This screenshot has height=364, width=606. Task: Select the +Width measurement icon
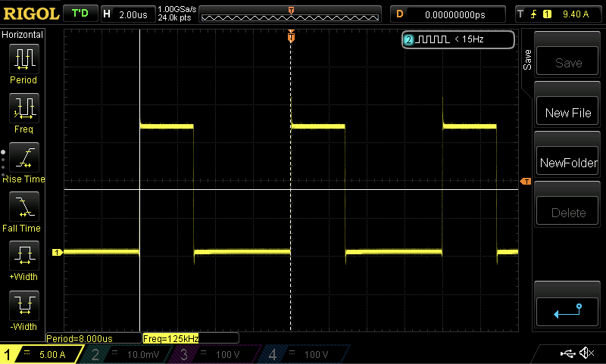click(x=23, y=256)
